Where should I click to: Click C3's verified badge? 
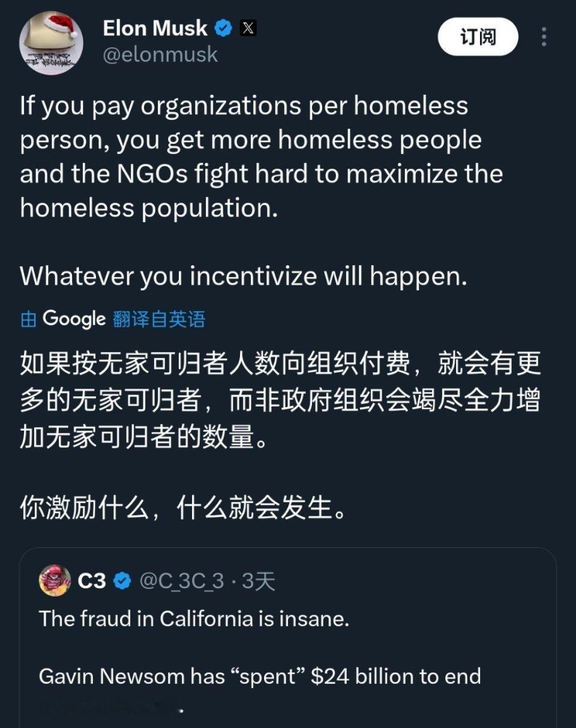(123, 579)
